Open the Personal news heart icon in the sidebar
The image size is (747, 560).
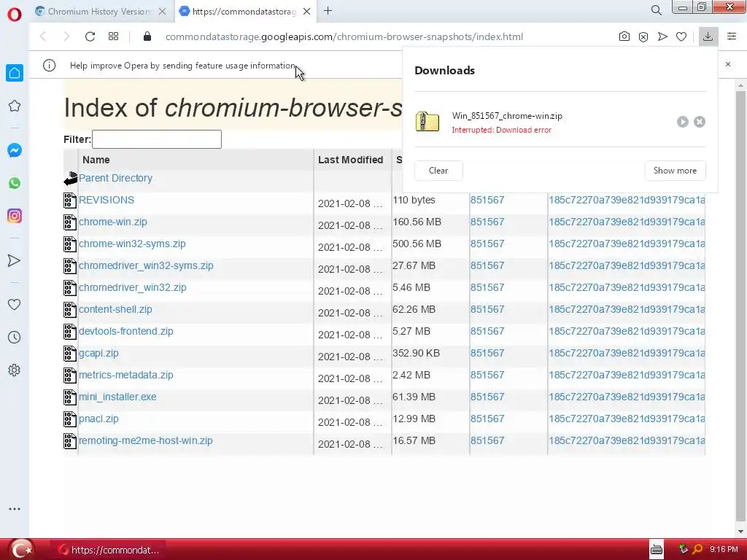pos(15,304)
